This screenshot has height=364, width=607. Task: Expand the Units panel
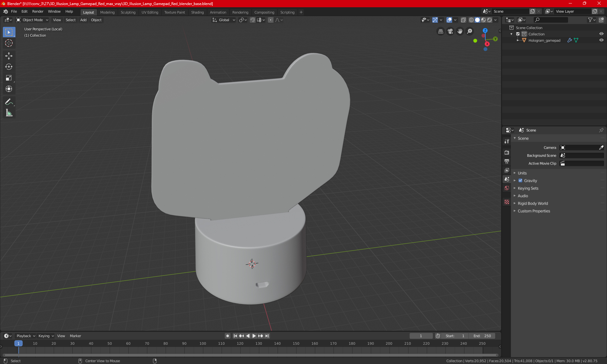pos(522,173)
